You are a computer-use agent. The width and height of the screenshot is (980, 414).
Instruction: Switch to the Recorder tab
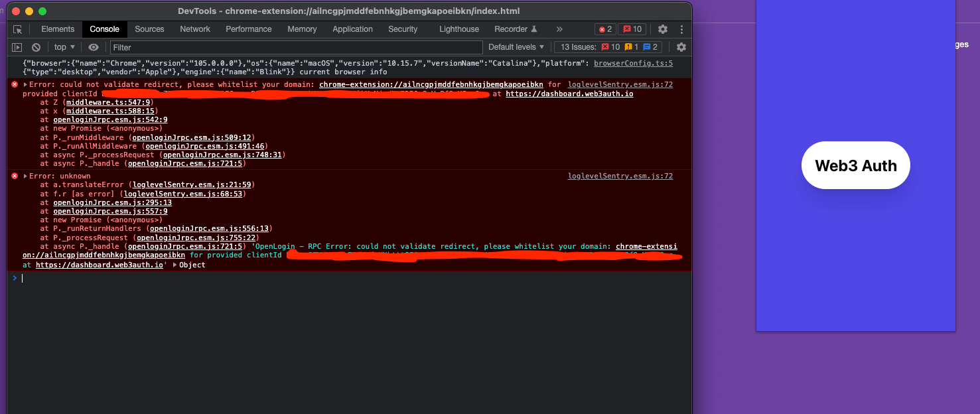coord(516,29)
